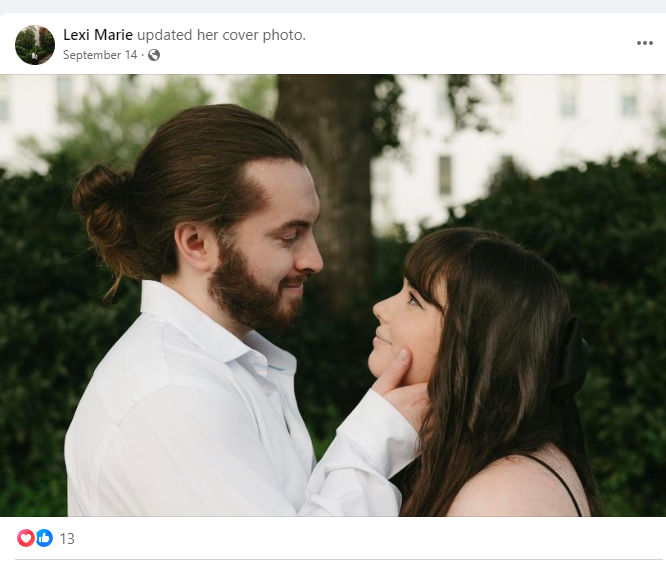Open the Lexi Marie profile name link
Viewport: 666px width, 564px height.
coord(98,35)
